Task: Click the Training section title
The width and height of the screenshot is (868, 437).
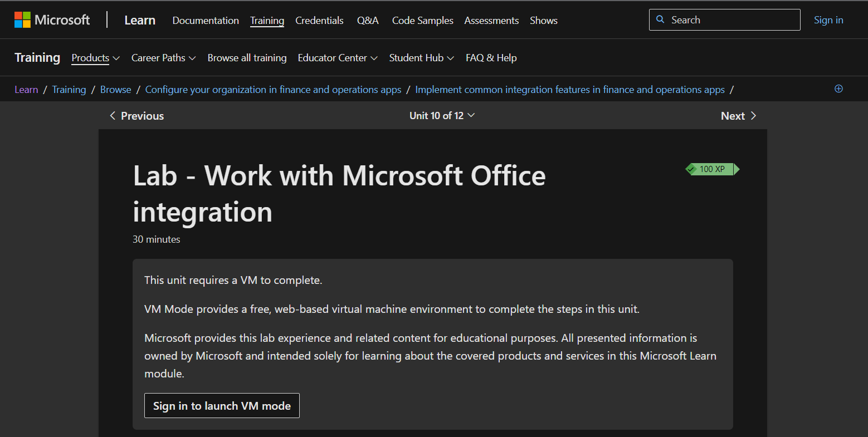Action: click(x=37, y=58)
